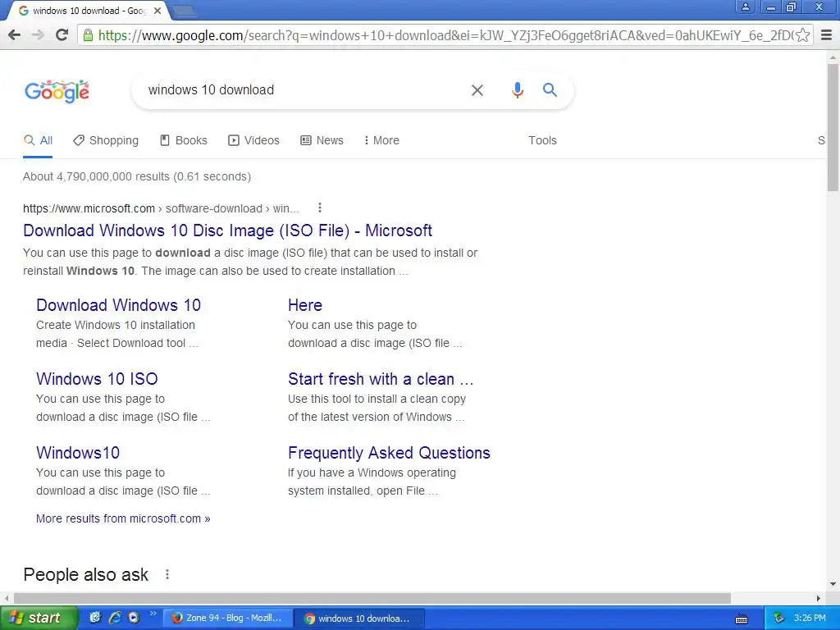The width and height of the screenshot is (840, 630).
Task: Open the Windows 10 ISO sitelink
Action: (97, 379)
